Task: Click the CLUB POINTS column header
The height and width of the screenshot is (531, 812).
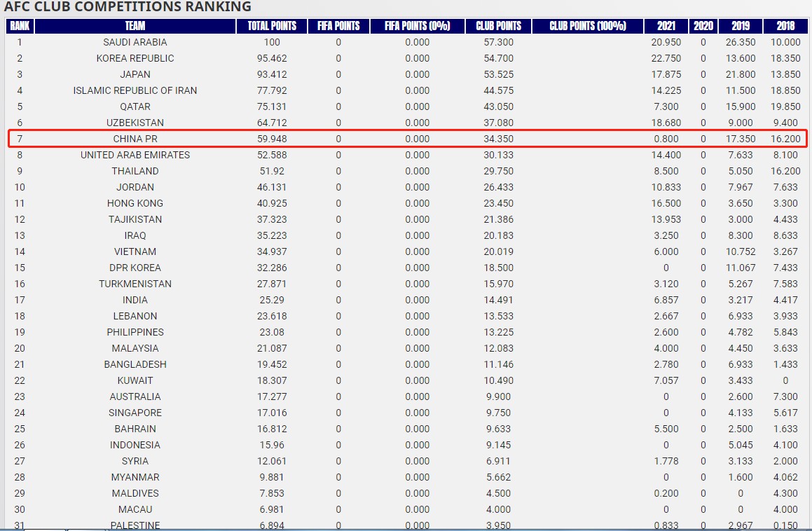Action: click(499, 26)
